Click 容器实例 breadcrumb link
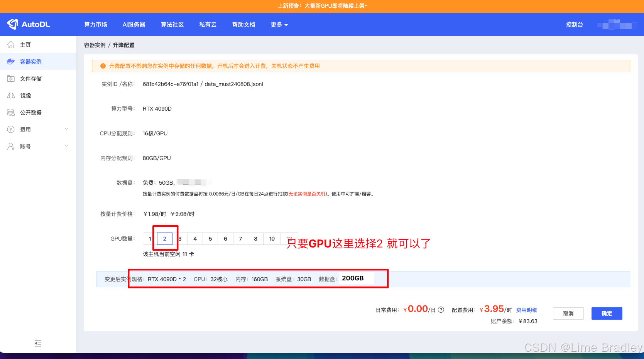644x359 pixels. click(x=95, y=45)
